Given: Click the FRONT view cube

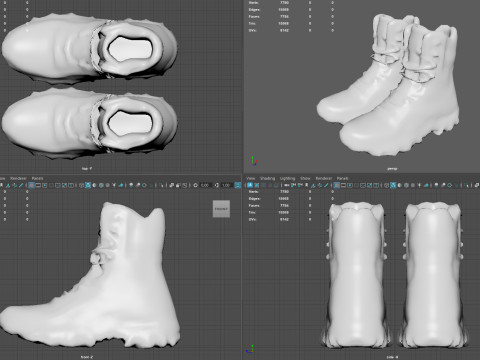Looking at the screenshot, I should coord(221,209).
